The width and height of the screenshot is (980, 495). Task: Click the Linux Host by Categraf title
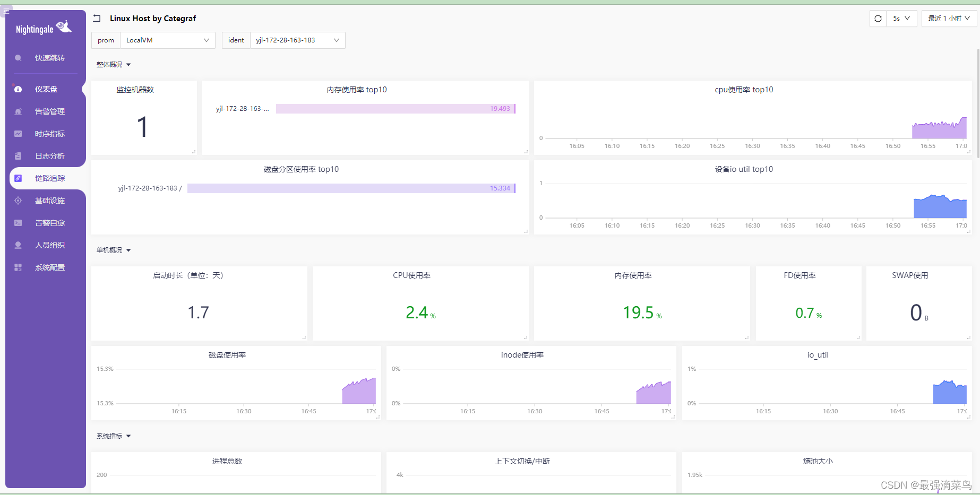click(x=153, y=19)
